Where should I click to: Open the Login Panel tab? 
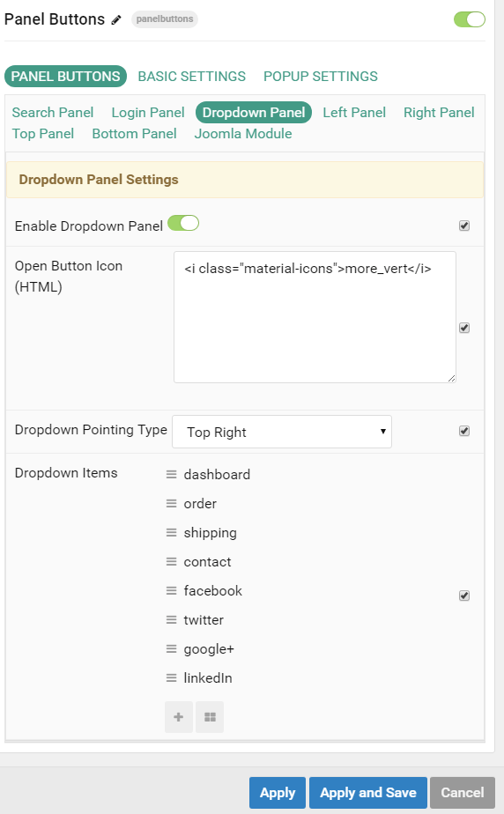click(x=148, y=113)
